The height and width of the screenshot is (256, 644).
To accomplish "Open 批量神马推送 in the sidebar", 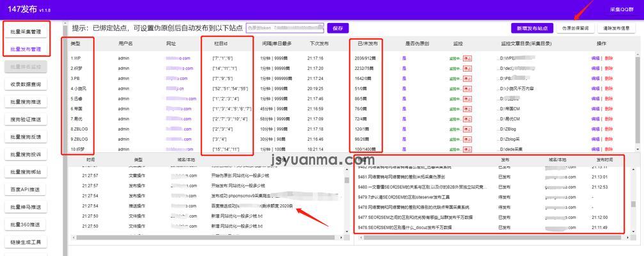I will click(x=26, y=207).
